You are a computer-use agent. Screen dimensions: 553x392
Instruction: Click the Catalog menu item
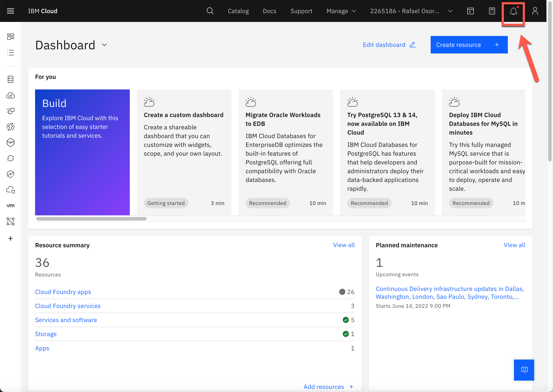(238, 11)
